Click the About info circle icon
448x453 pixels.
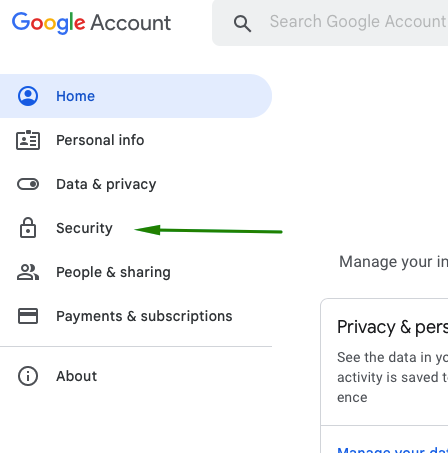click(x=28, y=376)
